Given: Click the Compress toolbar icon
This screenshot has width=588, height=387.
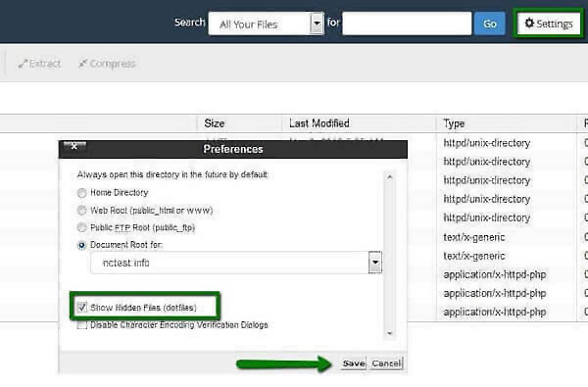Looking at the screenshot, I should [x=107, y=64].
